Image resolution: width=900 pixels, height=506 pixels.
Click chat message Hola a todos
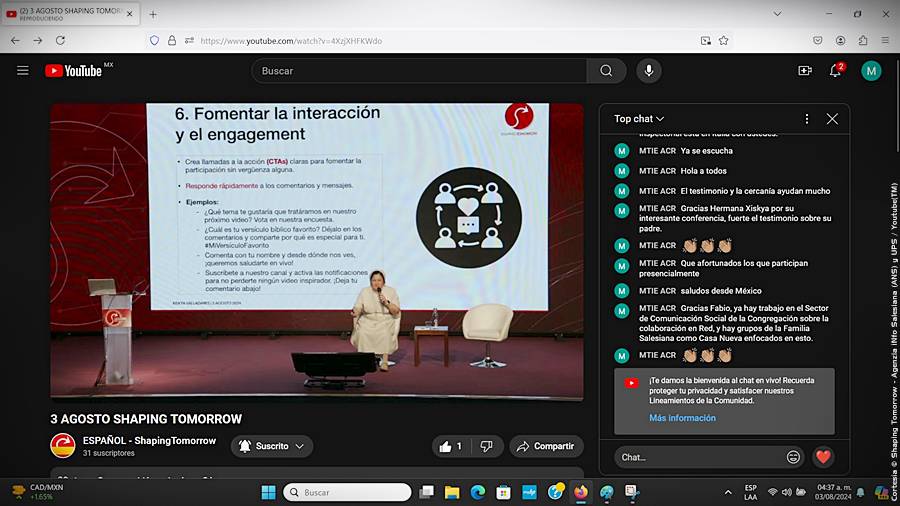coord(704,171)
